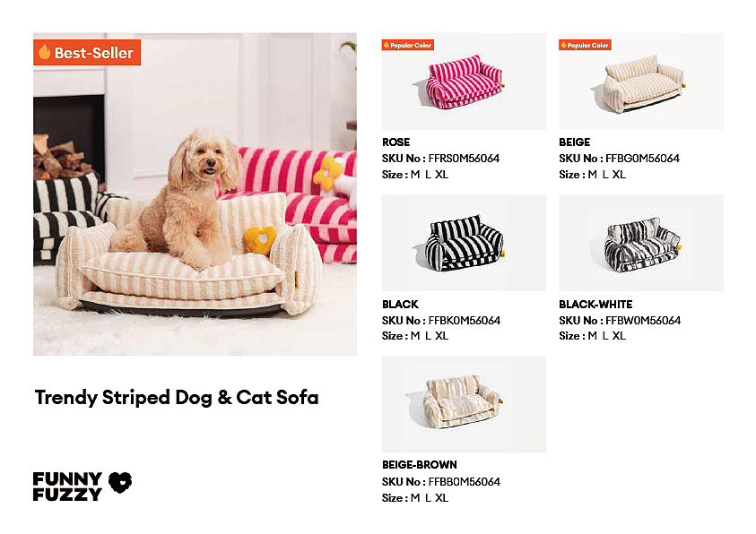Image resolution: width=756 pixels, height=534 pixels.
Task: Choose size M for the Rose sofa
Action: coord(415,175)
